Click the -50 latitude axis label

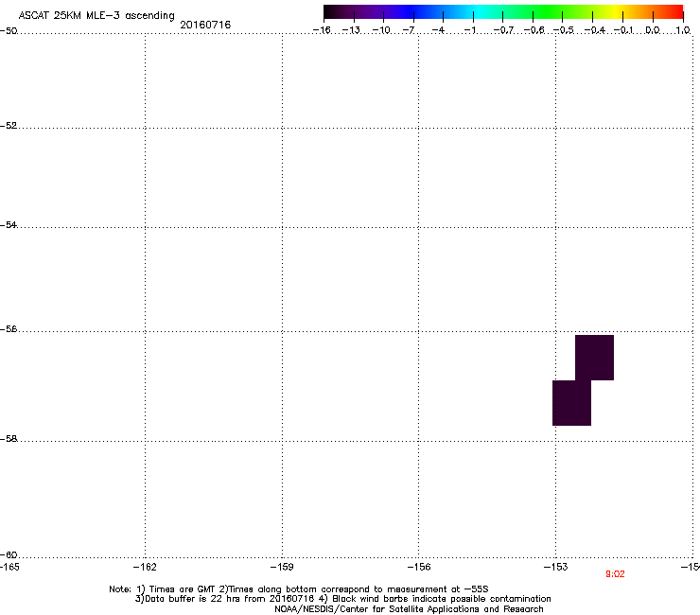tap(9, 31)
